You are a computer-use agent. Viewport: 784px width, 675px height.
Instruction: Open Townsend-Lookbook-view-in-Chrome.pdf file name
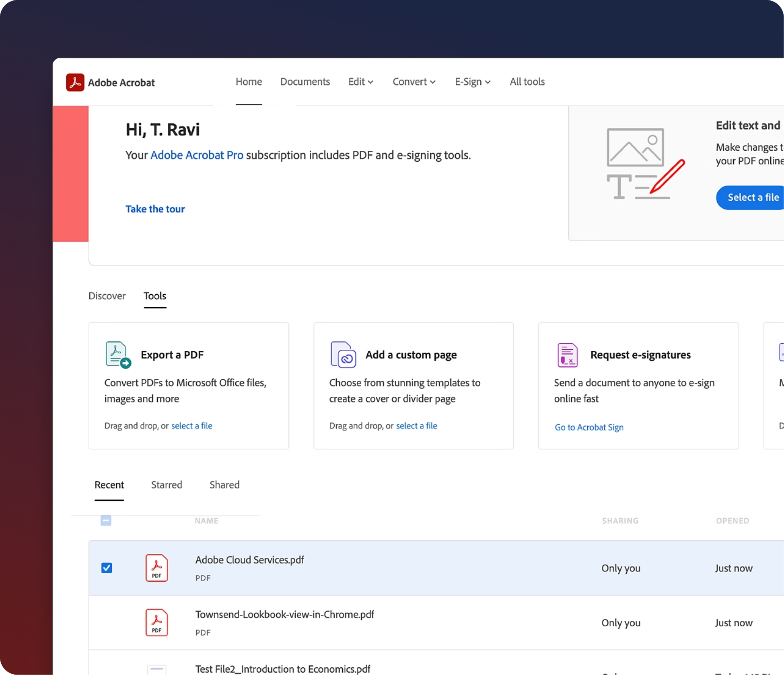(284, 615)
